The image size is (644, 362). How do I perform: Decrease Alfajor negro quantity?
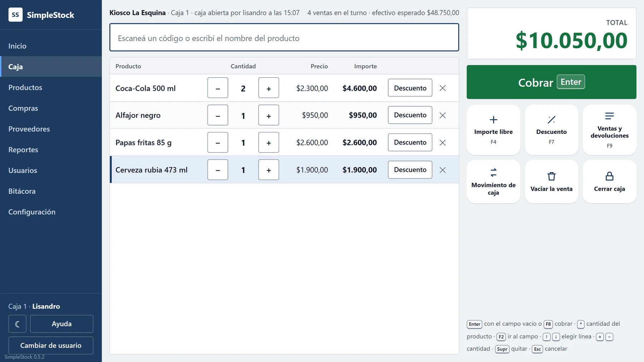[x=218, y=115]
